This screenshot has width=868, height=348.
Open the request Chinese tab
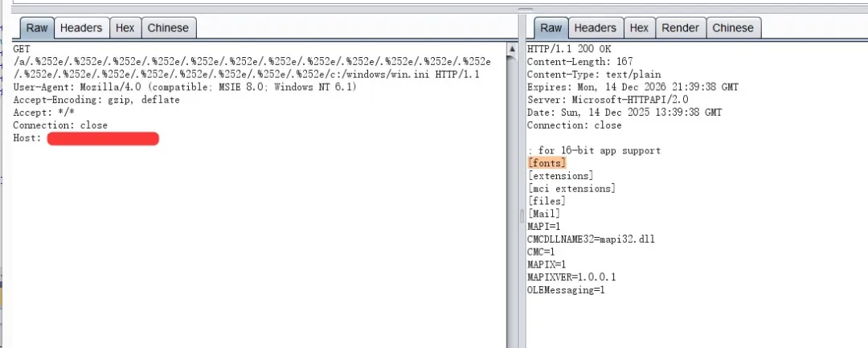168,28
